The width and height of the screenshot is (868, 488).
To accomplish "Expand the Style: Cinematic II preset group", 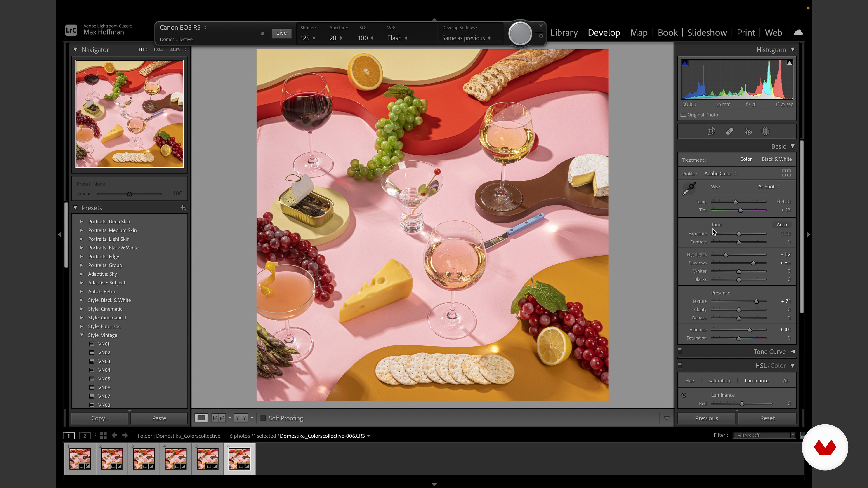I will 81,318.
